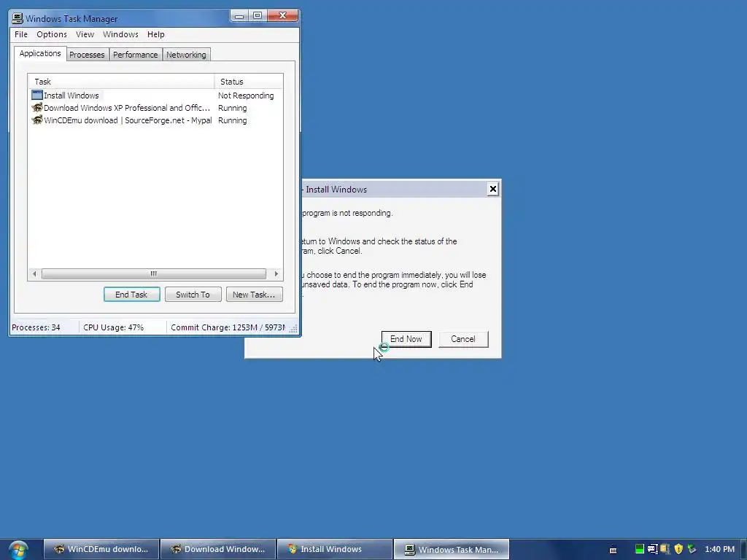Image resolution: width=747 pixels, height=560 pixels.
Task: Open Windows Task Manager taskbar button
Action: 452,549
